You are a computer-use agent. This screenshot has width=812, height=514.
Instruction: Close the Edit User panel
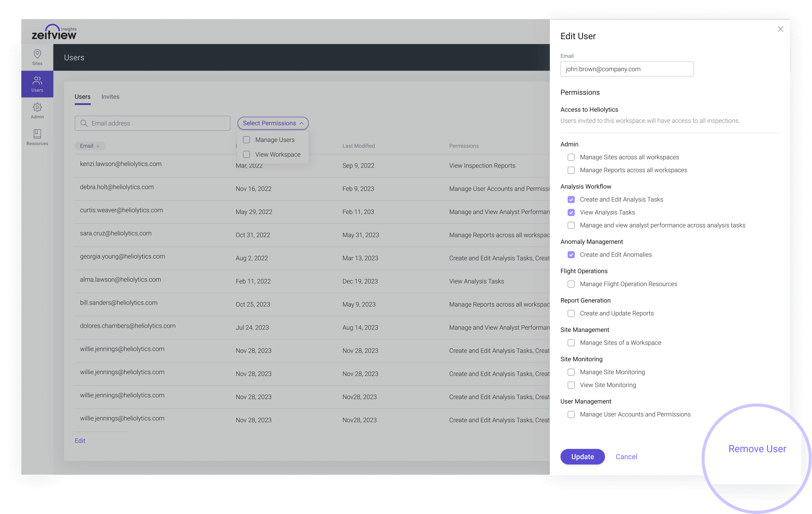click(x=780, y=29)
